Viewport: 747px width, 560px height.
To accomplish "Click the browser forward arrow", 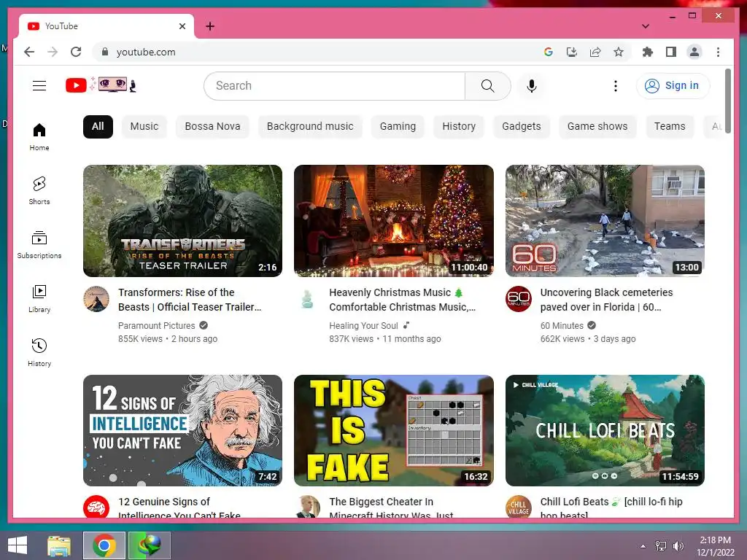I will 53,52.
